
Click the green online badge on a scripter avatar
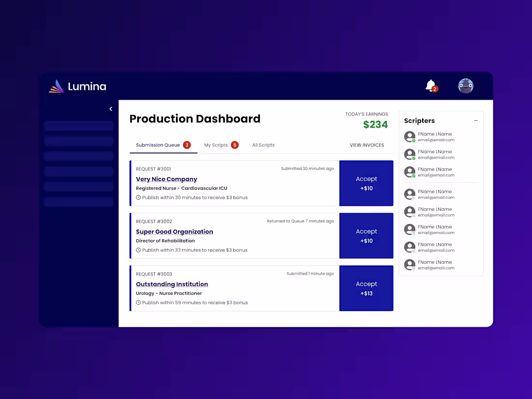(x=414, y=140)
